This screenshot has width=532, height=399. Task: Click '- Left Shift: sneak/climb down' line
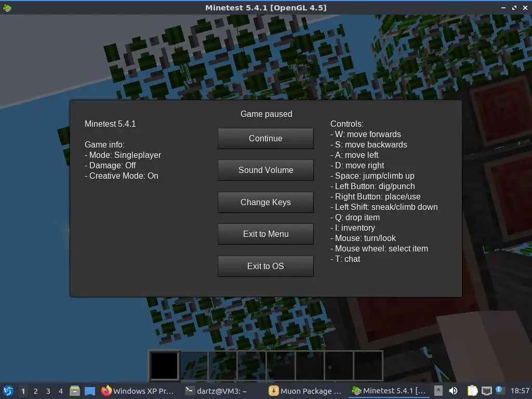click(x=384, y=207)
